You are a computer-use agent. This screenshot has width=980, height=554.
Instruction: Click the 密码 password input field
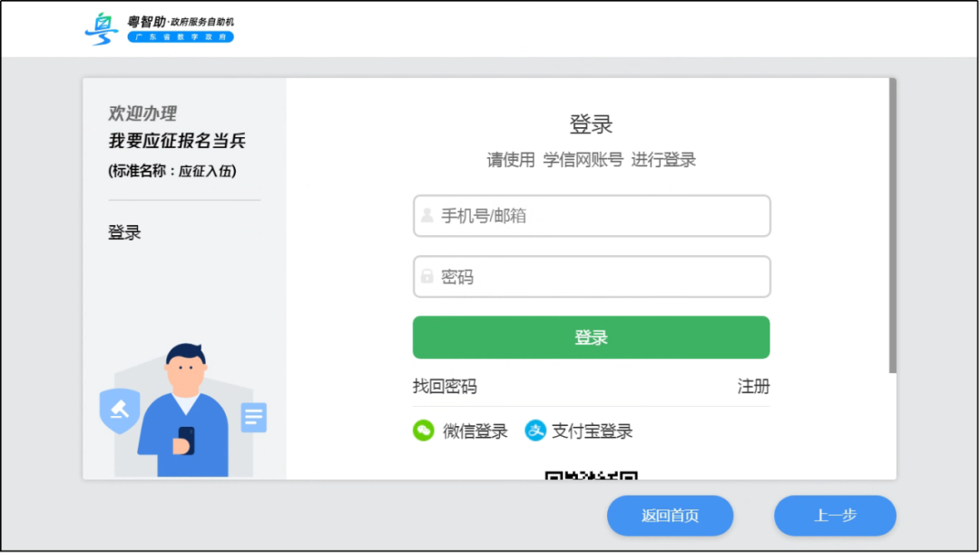(x=592, y=276)
